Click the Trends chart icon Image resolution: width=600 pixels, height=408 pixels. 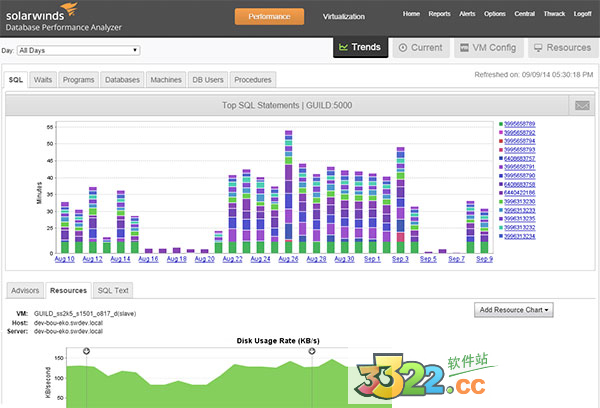pos(343,47)
